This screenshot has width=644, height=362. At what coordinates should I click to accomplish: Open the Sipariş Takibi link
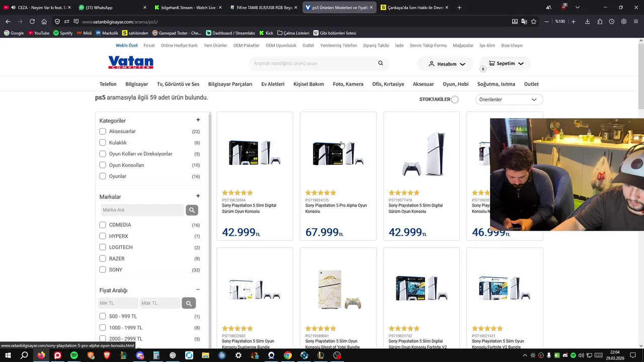pos(376,45)
